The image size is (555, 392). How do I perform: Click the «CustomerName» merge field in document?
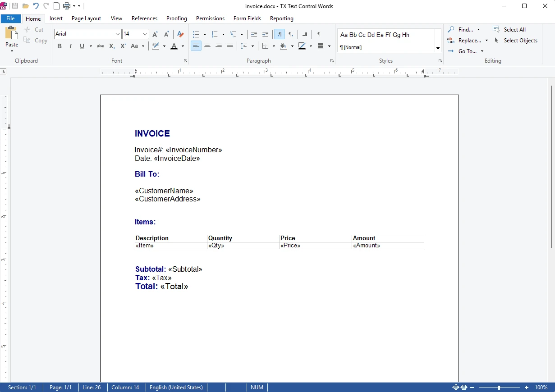pos(164,191)
